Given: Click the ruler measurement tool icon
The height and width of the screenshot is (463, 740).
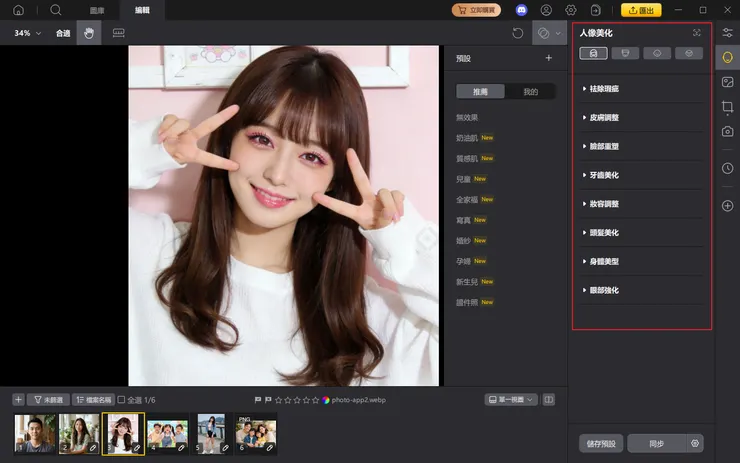Looking at the screenshot, I should 118,33.
